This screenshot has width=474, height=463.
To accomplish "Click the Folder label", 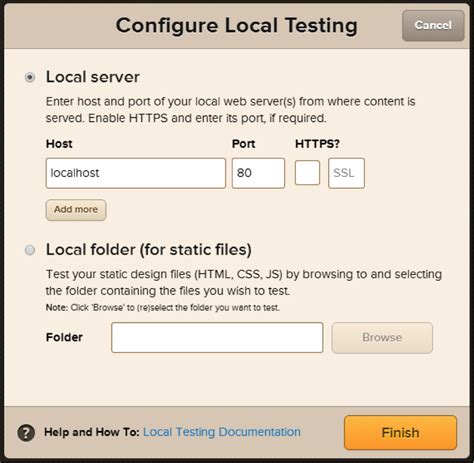I will click(x=64, y=337).
